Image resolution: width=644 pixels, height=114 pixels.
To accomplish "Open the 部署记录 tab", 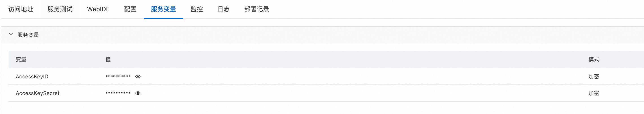I will coord(257,9).
